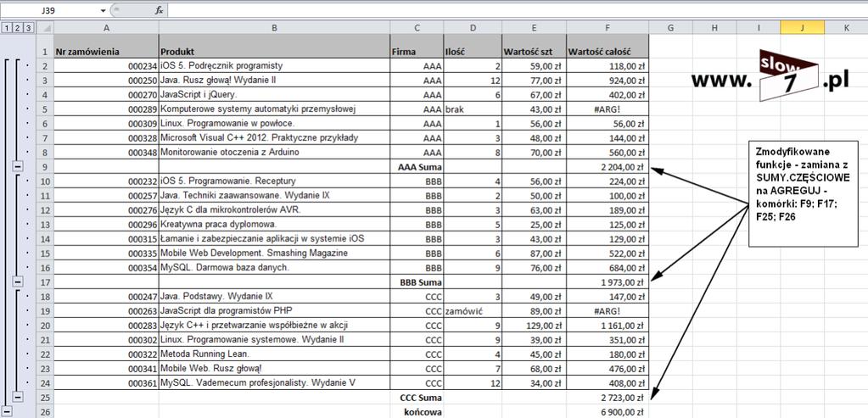Select cell 'JavaScript i jQuery.'
This screenshot has width=868, height=418.
275,95
